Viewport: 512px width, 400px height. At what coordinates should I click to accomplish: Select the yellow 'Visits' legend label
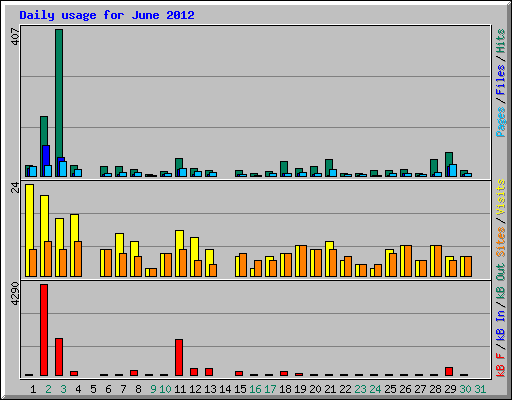500,197
